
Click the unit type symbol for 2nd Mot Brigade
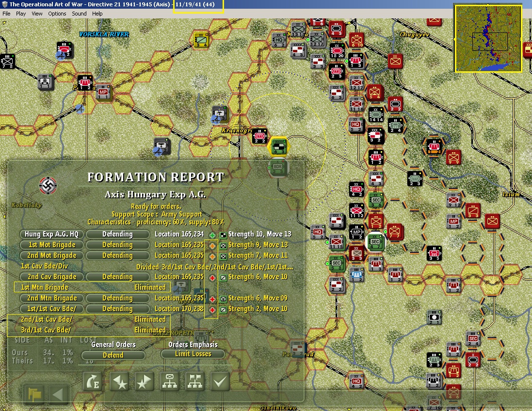tap(223, 256)
